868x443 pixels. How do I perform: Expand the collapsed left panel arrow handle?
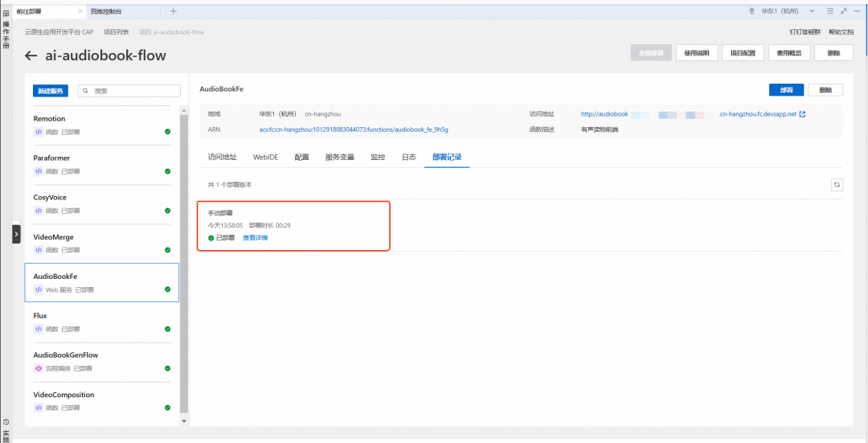17,234
